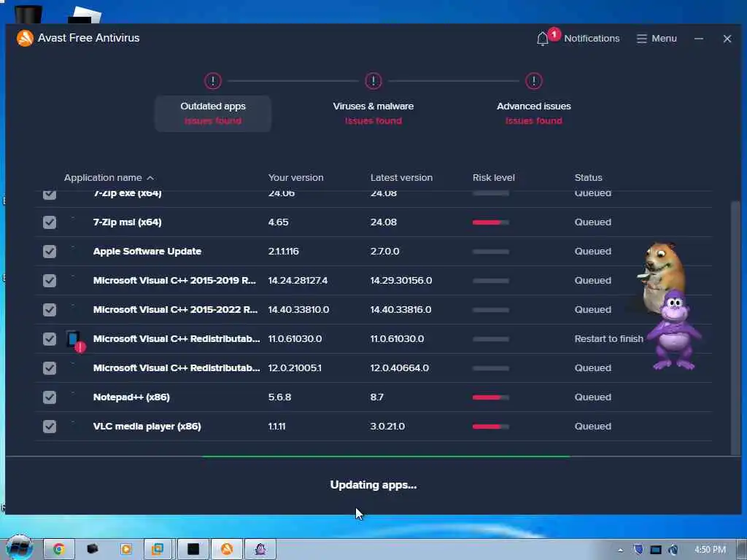The height and width of the screenshot is (560, 747).
Task: Click latest version 14.40.33816.0 cell
Action: [x=401, y=310]
